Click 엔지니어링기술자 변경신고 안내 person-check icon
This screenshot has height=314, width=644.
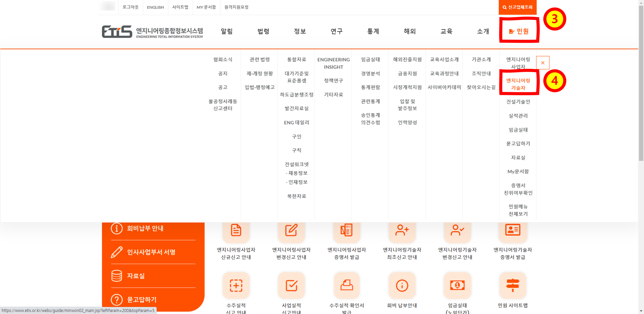pyautogui.click(x=457, y=230)
